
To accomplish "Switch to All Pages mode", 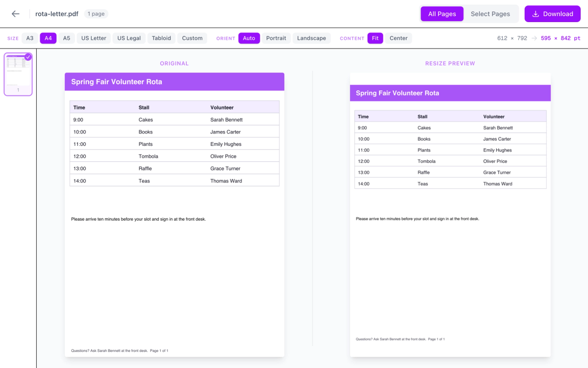I will (442, 14).
